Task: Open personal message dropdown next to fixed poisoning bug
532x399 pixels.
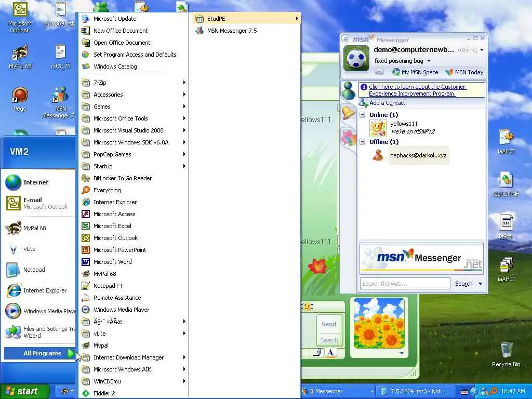Action: (429, 61)
